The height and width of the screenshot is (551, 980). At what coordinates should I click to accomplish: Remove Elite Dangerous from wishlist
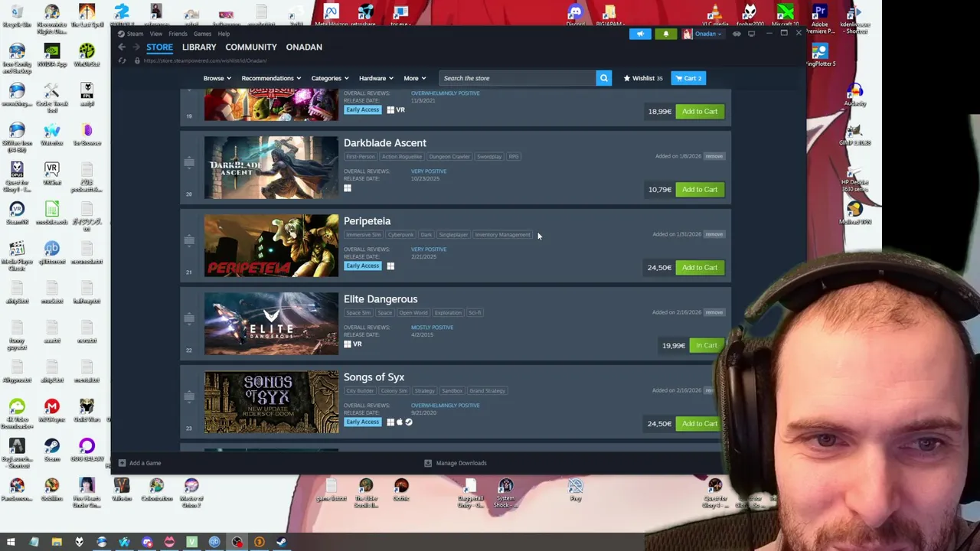[714, 312]
